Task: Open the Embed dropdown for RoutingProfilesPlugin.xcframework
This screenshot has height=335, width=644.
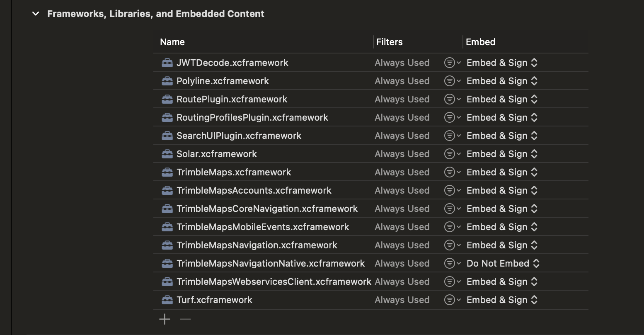Action: coord(502,117)
